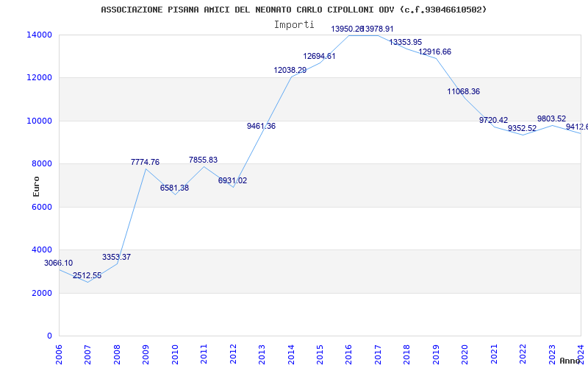Click the data label 13353.95
This screenshot has height=368, width=588.
[x=406, y=43]
